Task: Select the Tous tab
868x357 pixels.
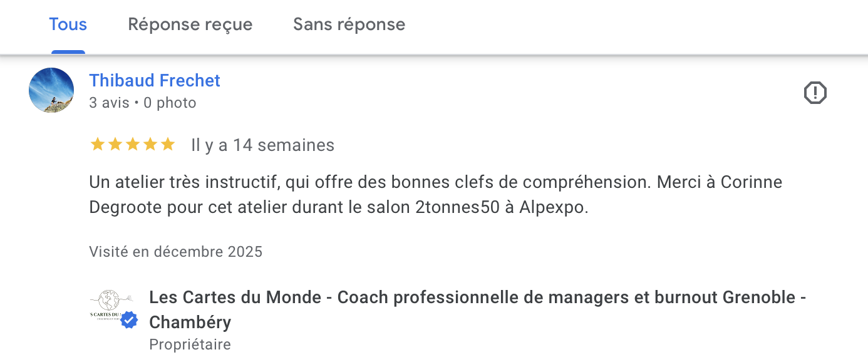Action: [68, 24]
